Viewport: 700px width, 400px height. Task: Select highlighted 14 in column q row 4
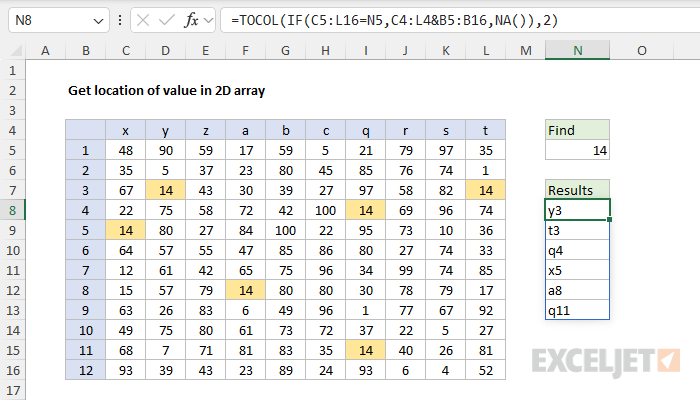click(x=366, y=210)
